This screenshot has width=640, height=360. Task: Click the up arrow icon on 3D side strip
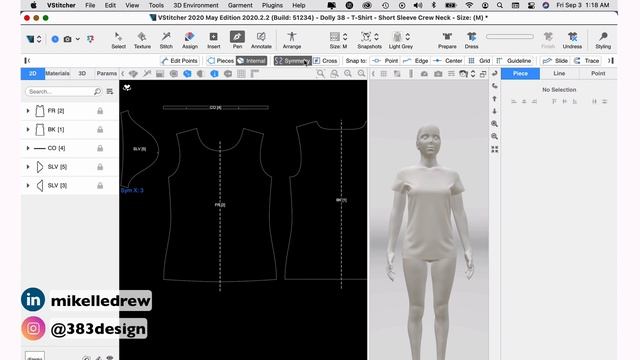pyautogui.click(x=494, y=99)
